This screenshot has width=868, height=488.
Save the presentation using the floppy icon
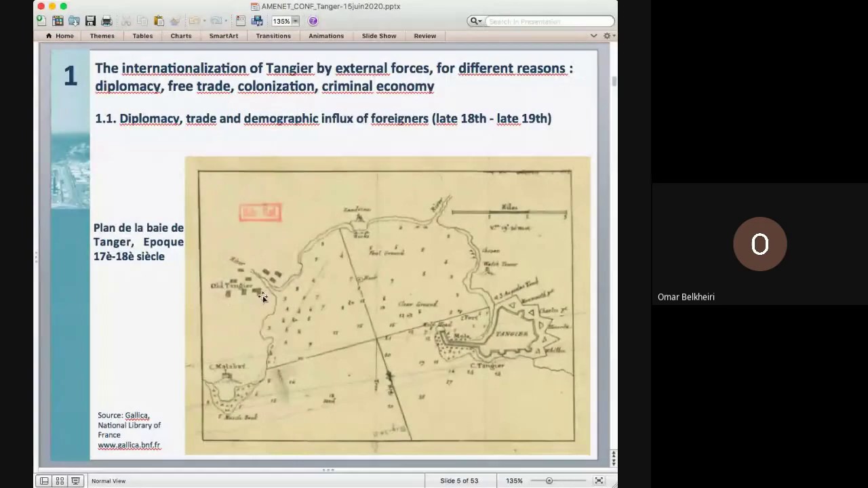tap(90, 21)
